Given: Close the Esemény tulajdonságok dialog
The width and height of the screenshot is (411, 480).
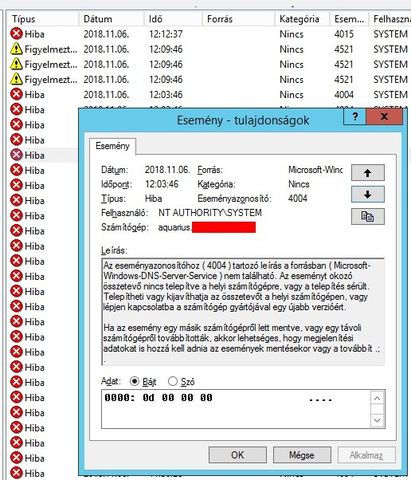Looking at the screenshot, I should click(384, 117).
